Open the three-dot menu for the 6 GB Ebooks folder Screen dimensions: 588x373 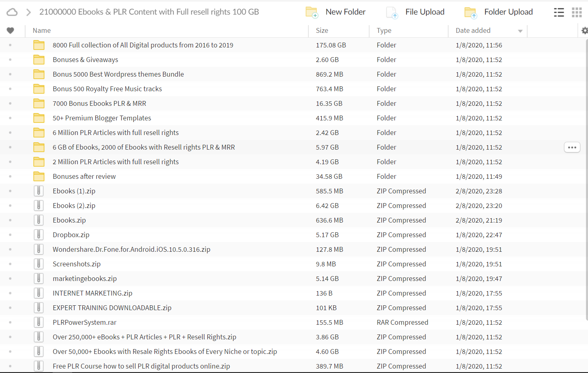click(x=572, y=147)
